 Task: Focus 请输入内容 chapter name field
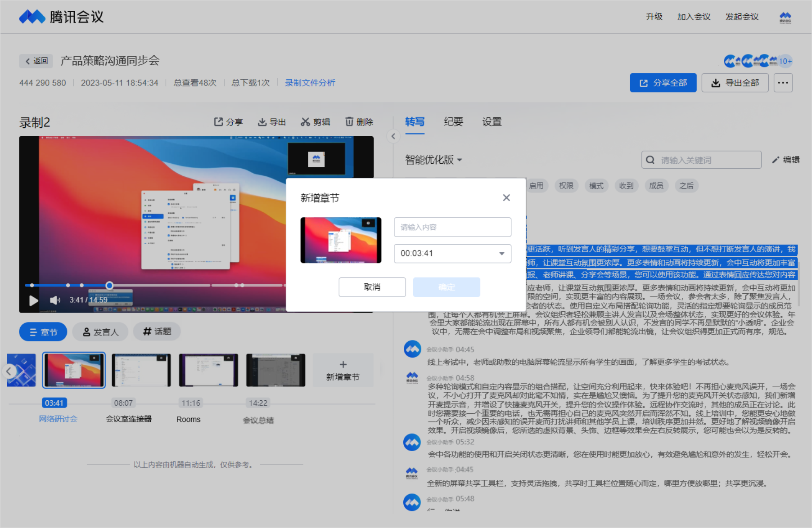(452, 227)
